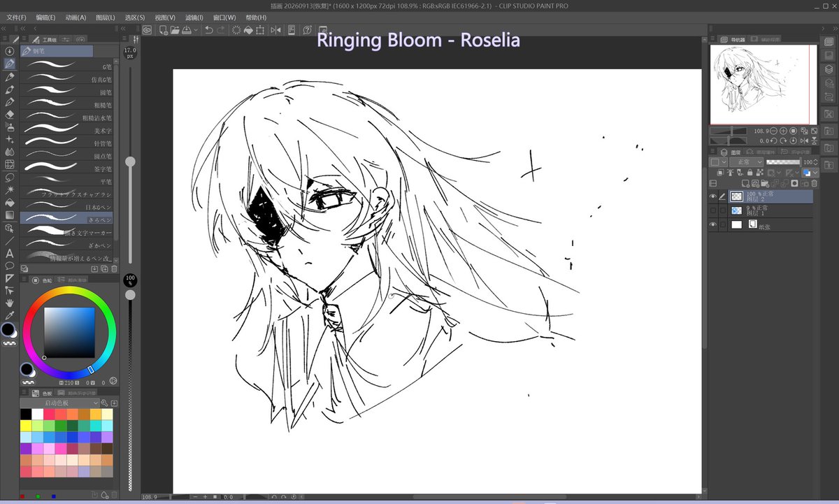Click zoom in button in Navigator

pyautogui.click(x=783, y=131)
